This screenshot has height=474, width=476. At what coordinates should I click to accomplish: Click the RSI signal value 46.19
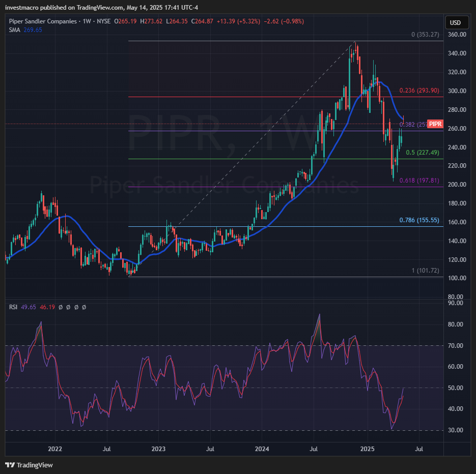click(47, 307)
